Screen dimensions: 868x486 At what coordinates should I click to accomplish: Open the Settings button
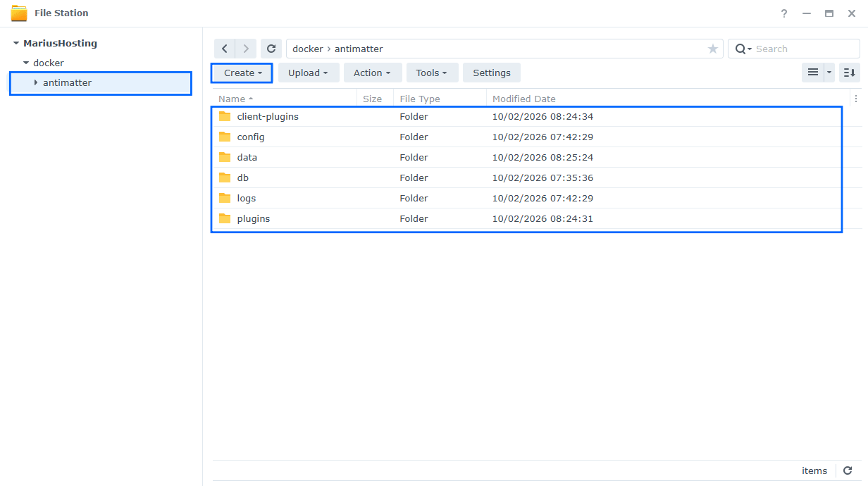tap(492, 73)
